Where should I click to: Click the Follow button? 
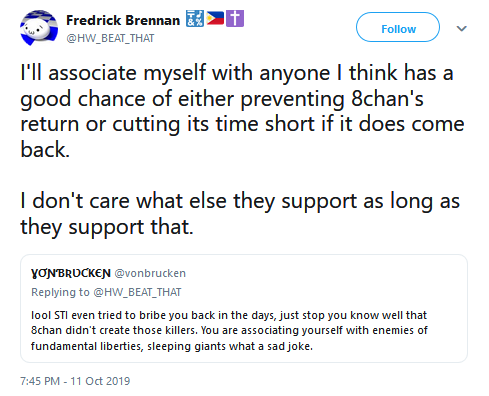coord(398,27)
